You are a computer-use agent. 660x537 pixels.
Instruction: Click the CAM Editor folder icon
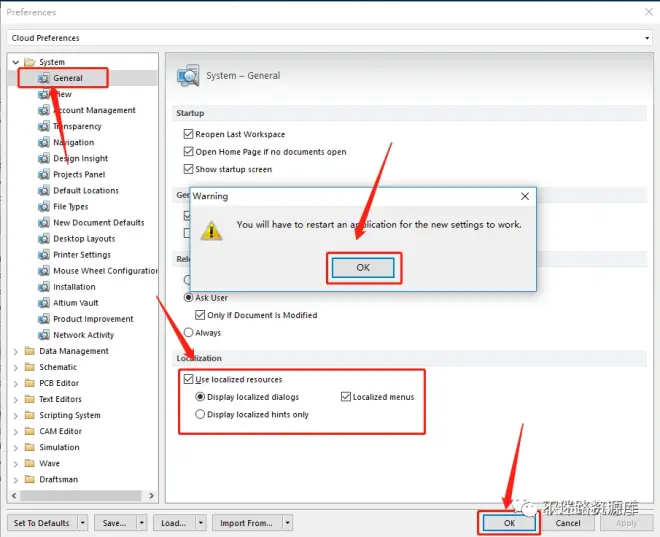[29, 431]
